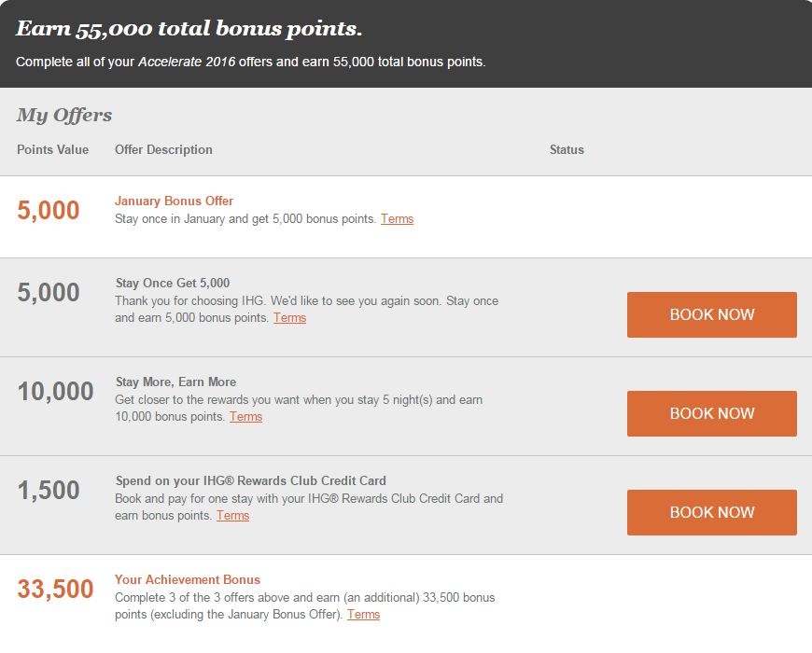Click BOOK NOW for Stay Once Get 5,000
812x653 pixels.
pyautogui.click(x=711, y=314)
